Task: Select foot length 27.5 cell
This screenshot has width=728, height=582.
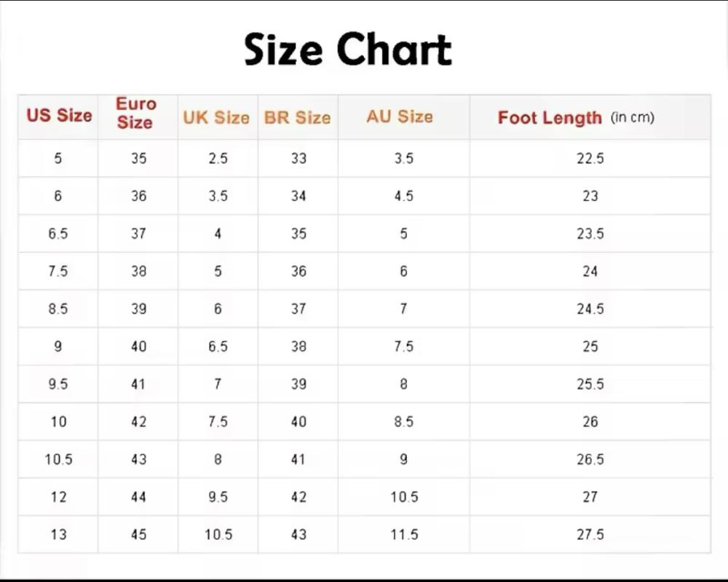Action: coord(590,535)
